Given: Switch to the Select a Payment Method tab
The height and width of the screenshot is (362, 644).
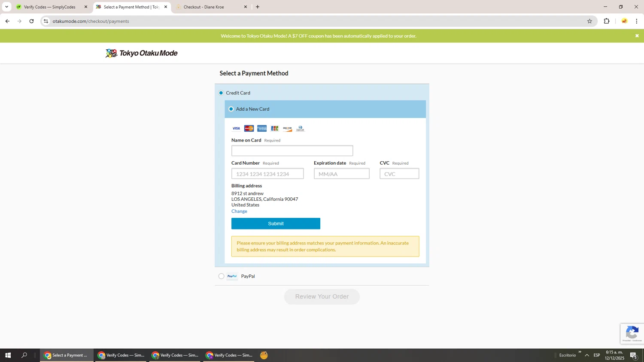Looking at the screenshot, I should point(131,7).
